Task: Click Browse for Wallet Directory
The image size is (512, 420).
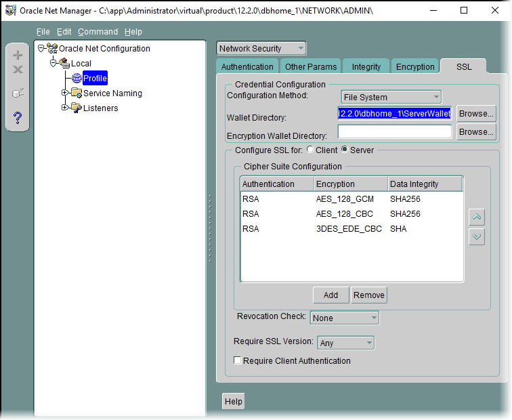Action: pyautogui.click(x=476, y=114)
